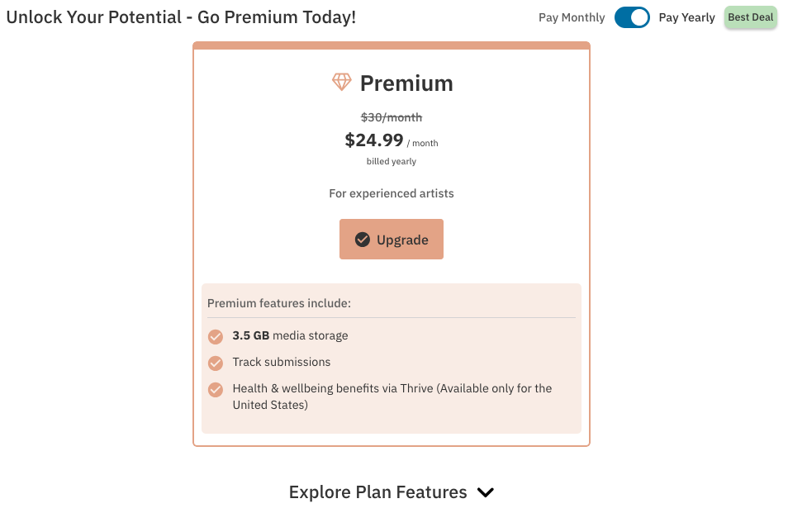Image resolution: width=788 pixels, height=532 pixels.
Task: Click the checkmark beside Track submissions
Action: click(x=216, y=363)
